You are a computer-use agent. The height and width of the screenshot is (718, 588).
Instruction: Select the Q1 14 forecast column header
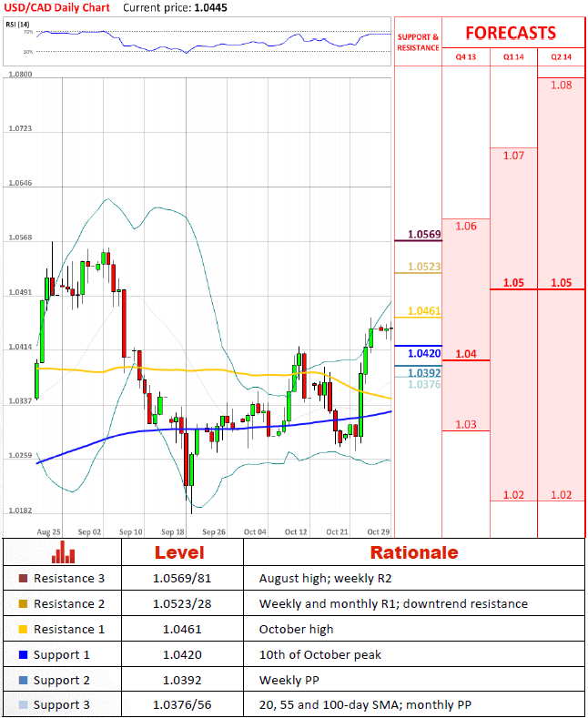pyautogui.click(x=513, y=56)
